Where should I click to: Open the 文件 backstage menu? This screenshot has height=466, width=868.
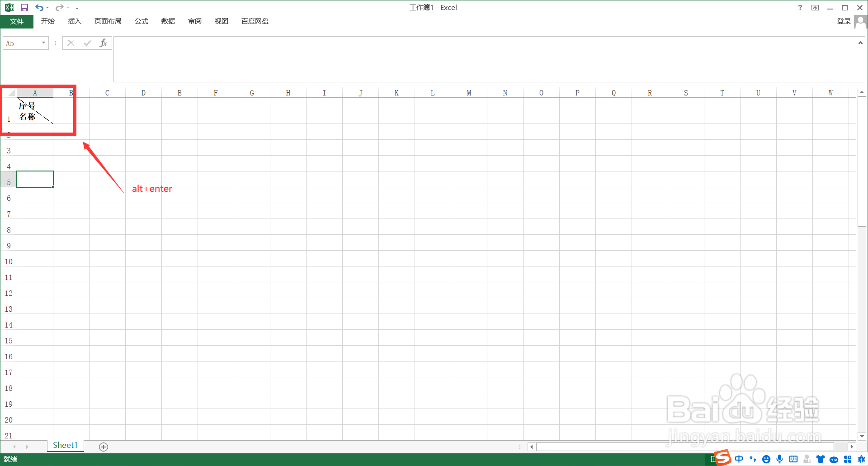pyautogui.click(x=17, y=21)
